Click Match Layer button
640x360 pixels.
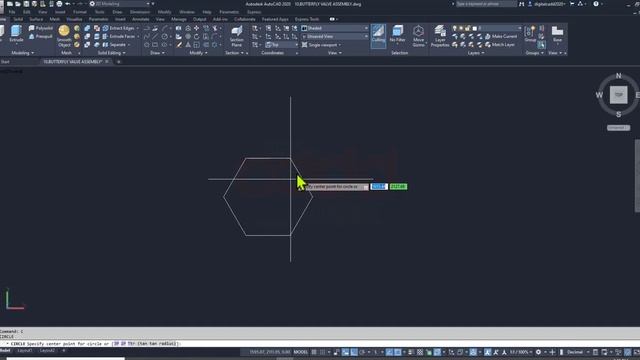pos(500,44)
